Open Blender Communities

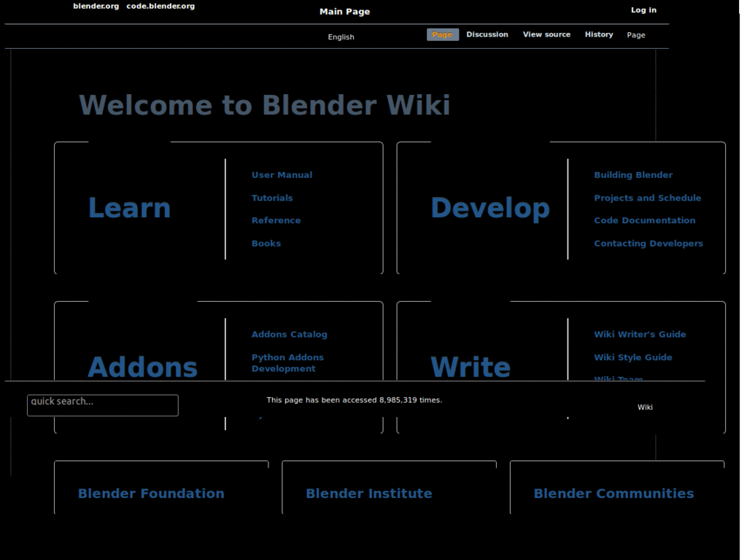(614, 493)
